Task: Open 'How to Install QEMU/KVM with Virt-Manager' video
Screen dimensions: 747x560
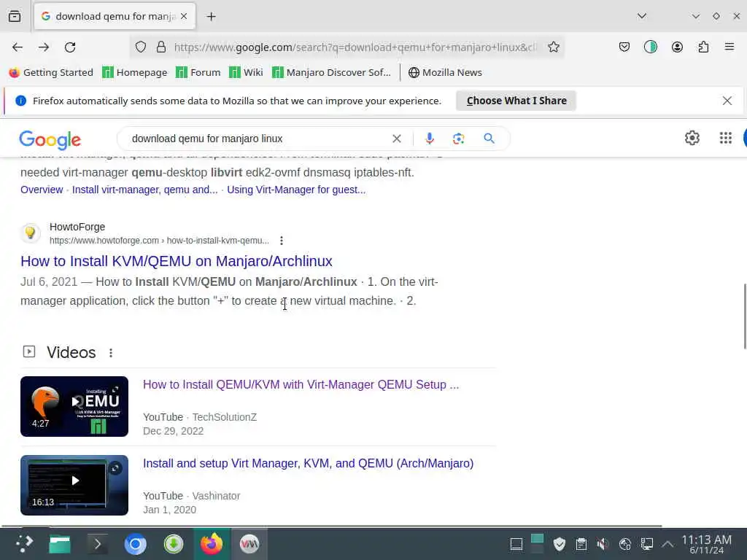Action: [301, 384]
